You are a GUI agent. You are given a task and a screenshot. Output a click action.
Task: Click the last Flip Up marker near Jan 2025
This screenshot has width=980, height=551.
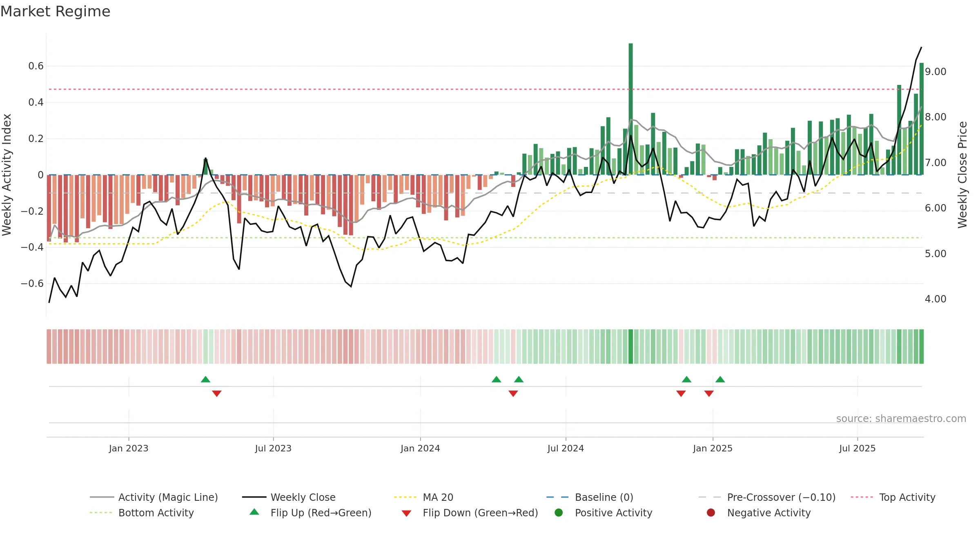720,379
